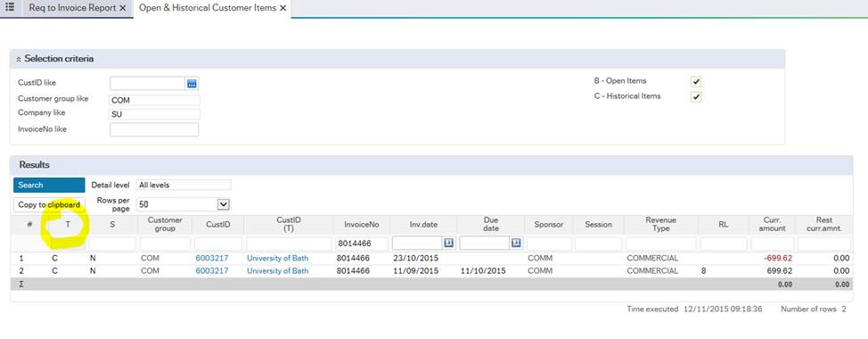Click Time executed 12/11/2015 09:18:36 text
The height and width of the screenshot is (339, 868).
[x=694, y=309]
